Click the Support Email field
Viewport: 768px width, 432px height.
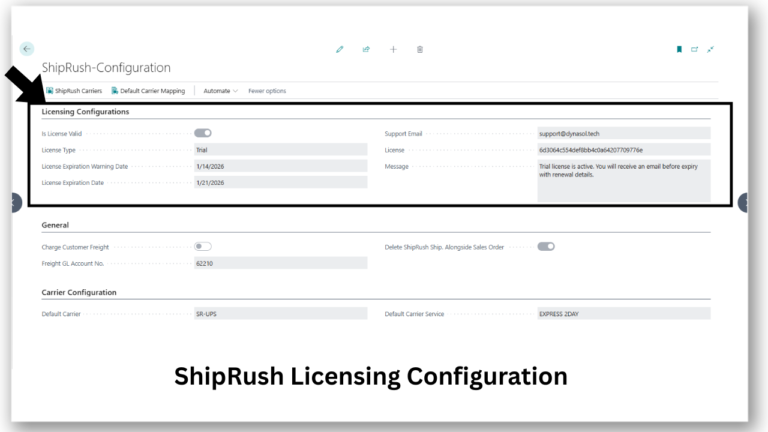[624, 133]
